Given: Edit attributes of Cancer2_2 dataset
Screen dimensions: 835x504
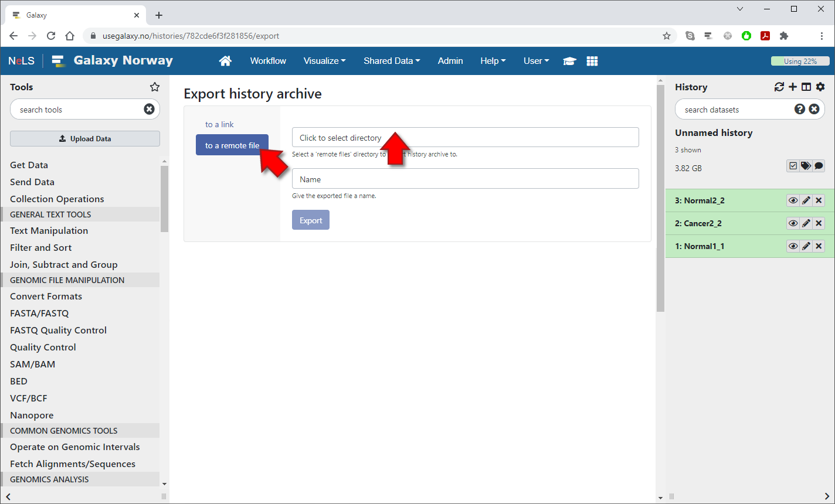Looking at the screenshot, I should 806,223.
